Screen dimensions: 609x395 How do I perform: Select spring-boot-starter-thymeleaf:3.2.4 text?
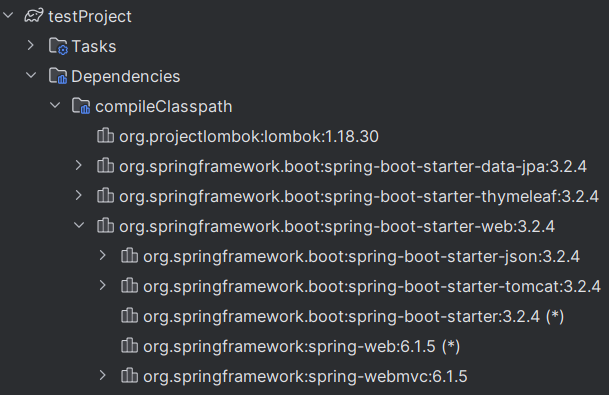click(x=461, y=197)
